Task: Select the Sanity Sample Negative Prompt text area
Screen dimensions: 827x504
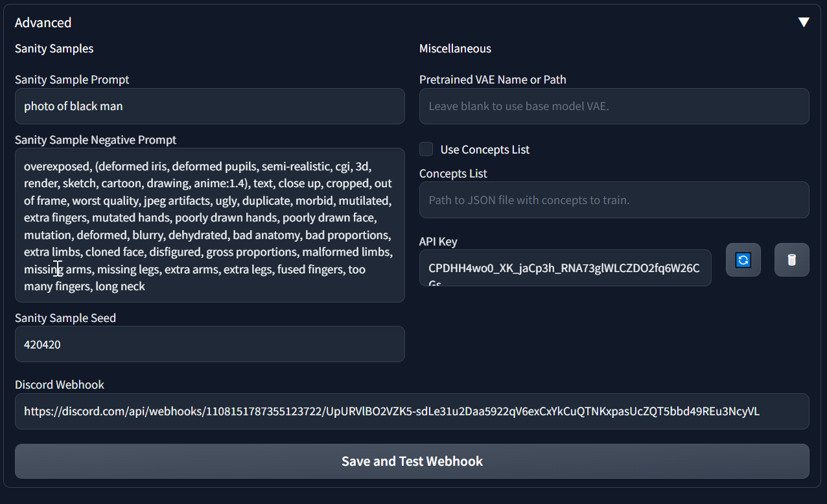Action: (209, 225)
